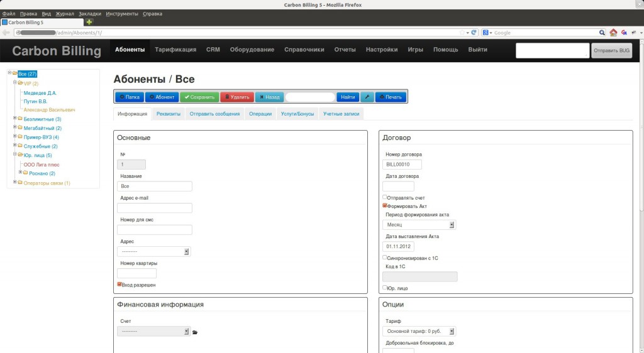
Task: Click the wrench settings button in the toolbar
Action: [367, 97]
